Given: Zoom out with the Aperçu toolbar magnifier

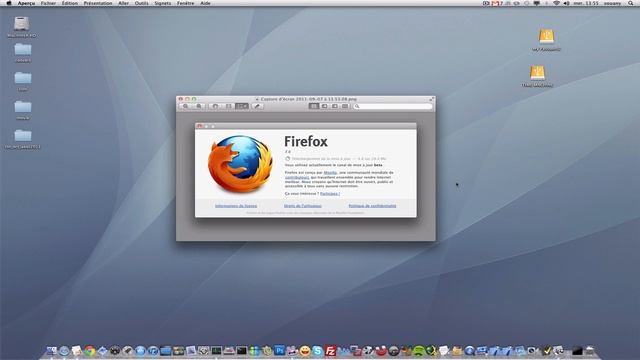Looking at the screenshot, I should [x=186, y=106].
